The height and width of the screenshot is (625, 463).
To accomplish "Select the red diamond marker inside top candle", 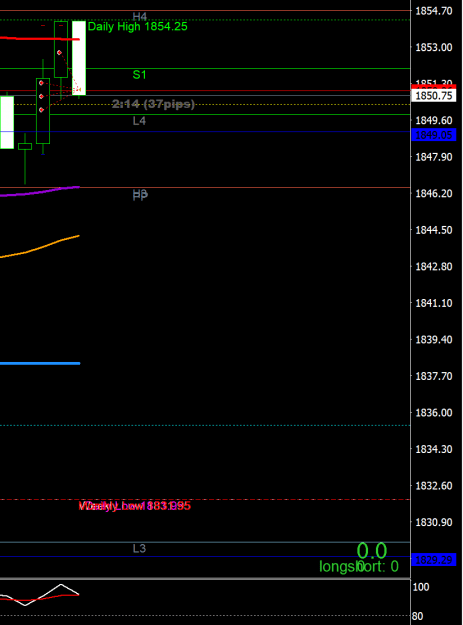I will click(x=59, y=53).
